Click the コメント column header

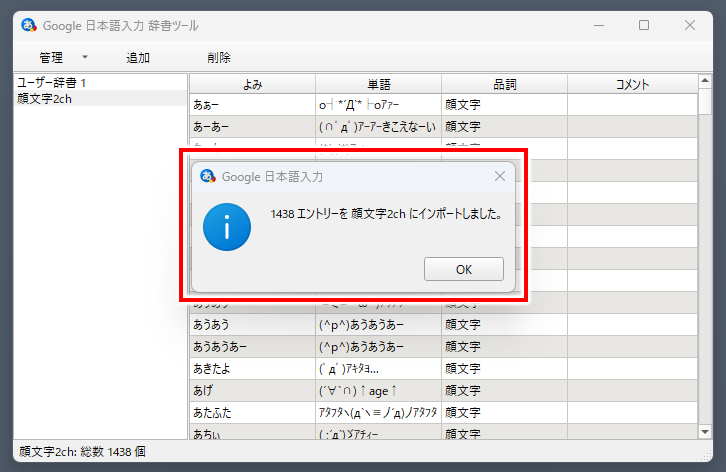point(632,84)
